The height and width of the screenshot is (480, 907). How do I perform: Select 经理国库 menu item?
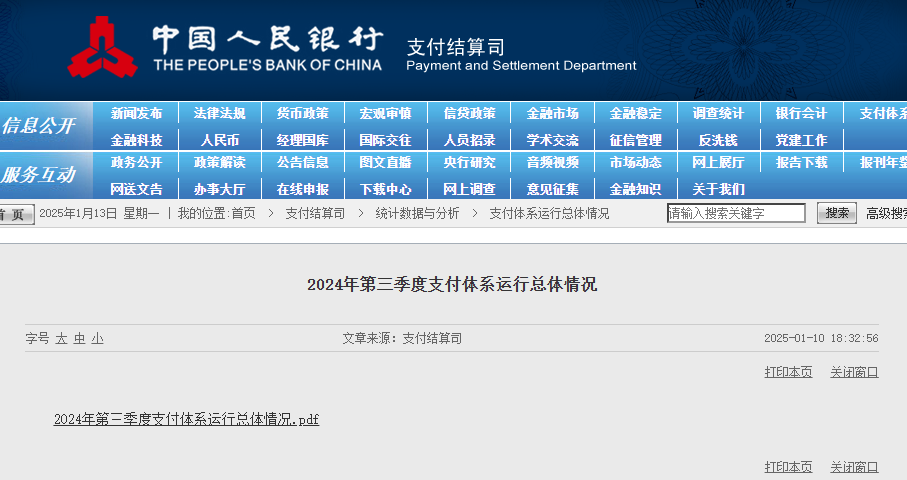click(x=303, y=140)
